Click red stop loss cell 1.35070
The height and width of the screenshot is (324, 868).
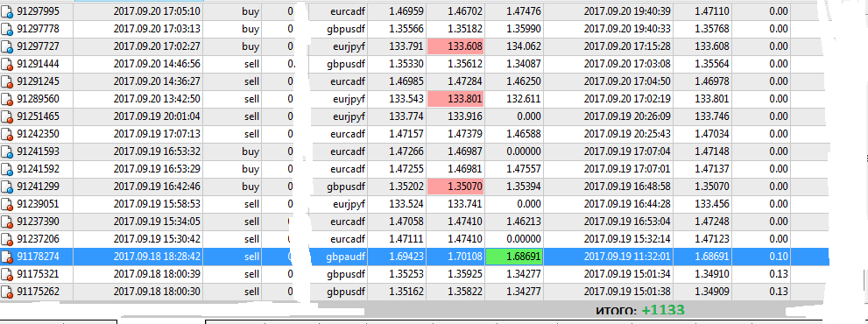pyautogui.click(x=455, y=187)
